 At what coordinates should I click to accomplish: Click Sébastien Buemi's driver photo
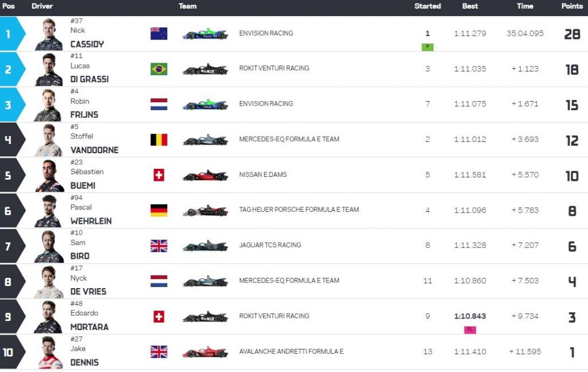point(49,176)
